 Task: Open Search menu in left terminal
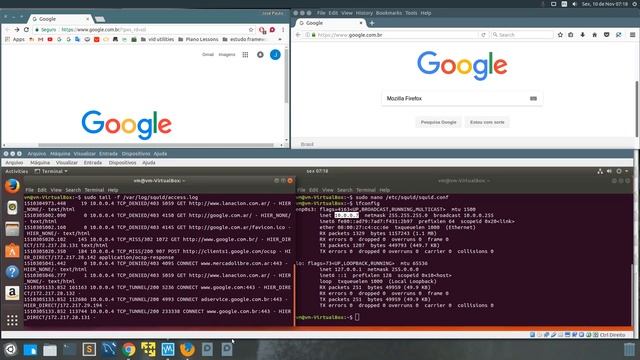[x=73, y=190]
